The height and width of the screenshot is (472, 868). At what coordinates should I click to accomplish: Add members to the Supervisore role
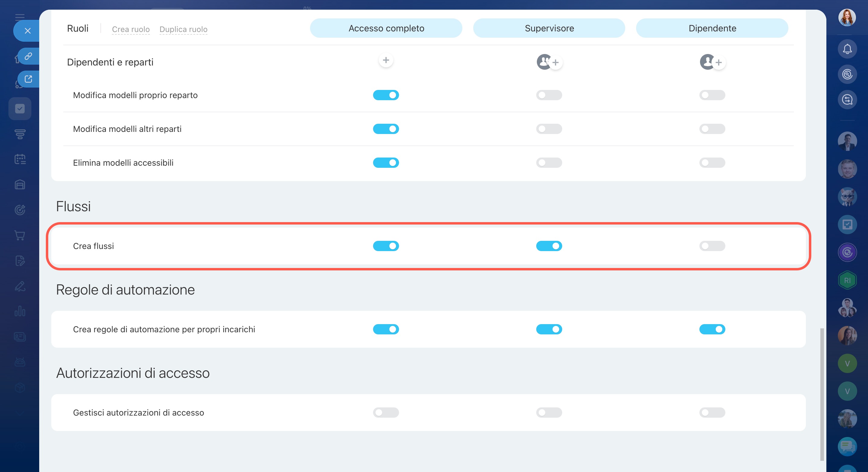click(555, 62)
